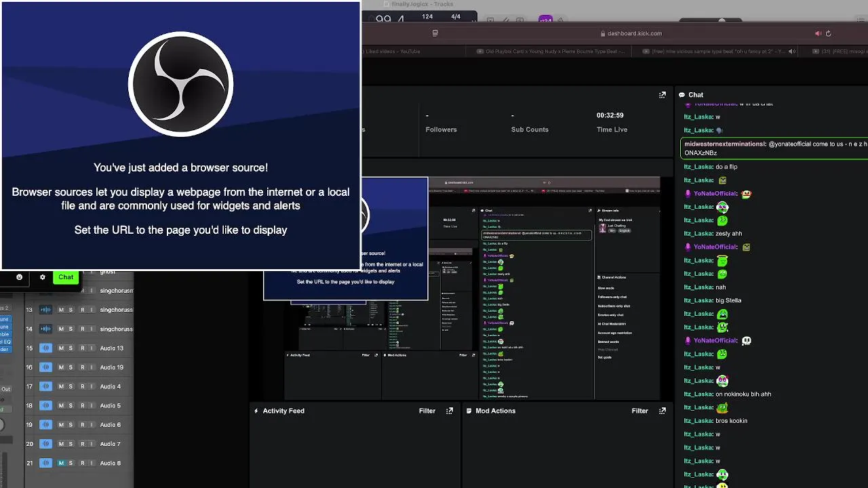Click the Followers stat label
Image resolution: width=868 pixels, height=488 pixels.
[x=441, y=129]
